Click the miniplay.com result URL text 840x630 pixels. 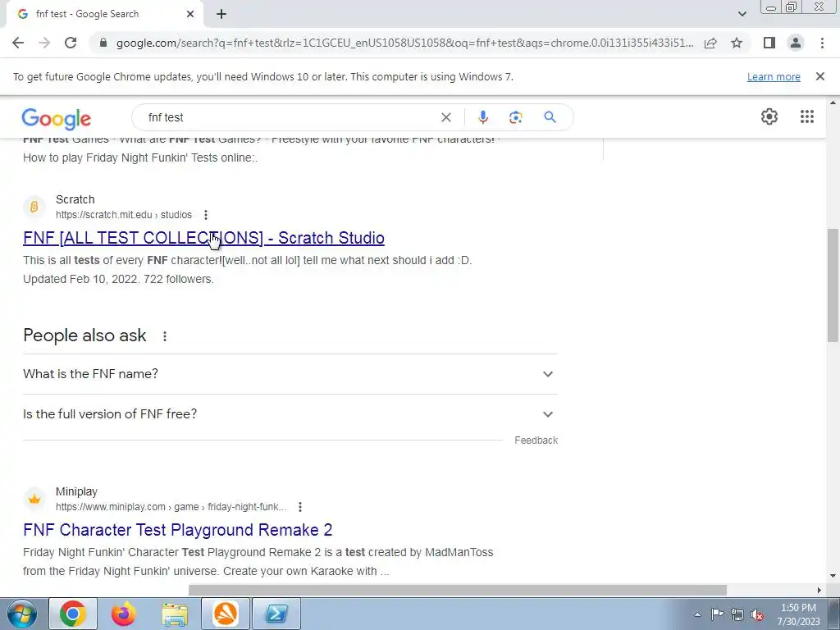[x=171, y=507]
